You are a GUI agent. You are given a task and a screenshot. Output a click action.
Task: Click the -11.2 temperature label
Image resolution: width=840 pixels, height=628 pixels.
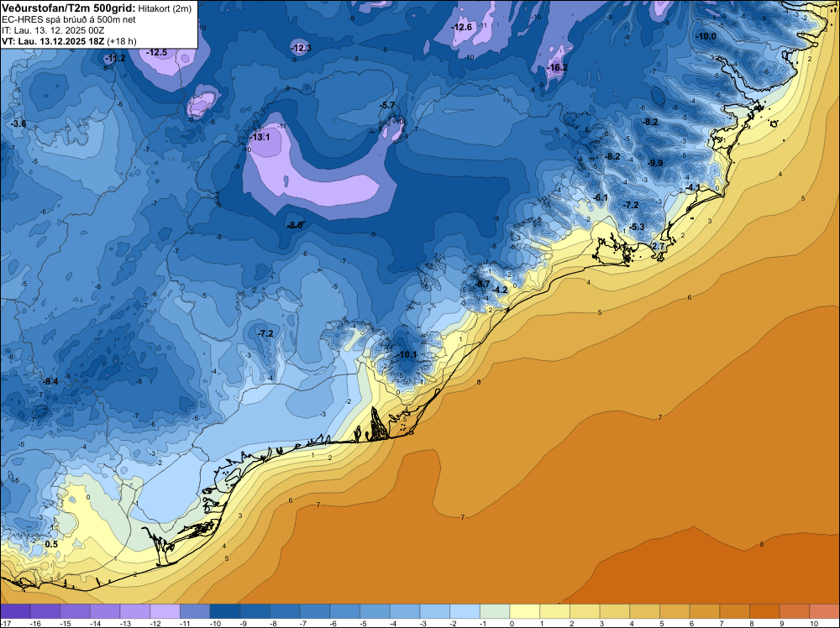pos(114,58)
